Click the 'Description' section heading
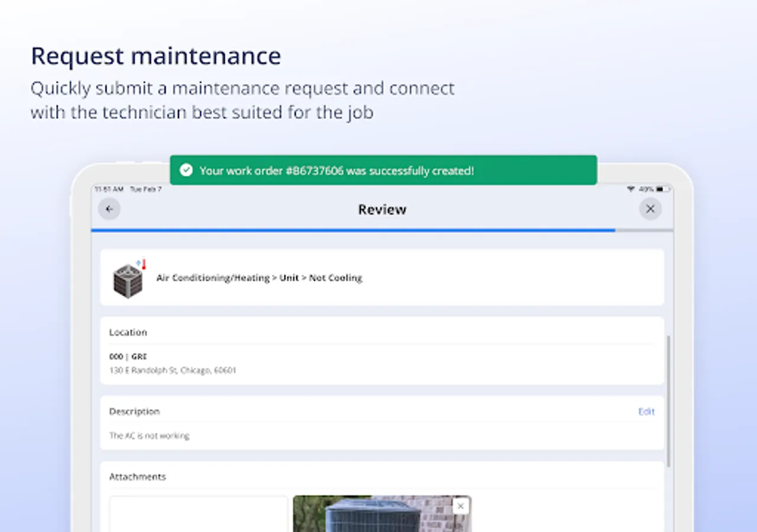The height and width of the screenshot is (532, 757). pos(134,411)
